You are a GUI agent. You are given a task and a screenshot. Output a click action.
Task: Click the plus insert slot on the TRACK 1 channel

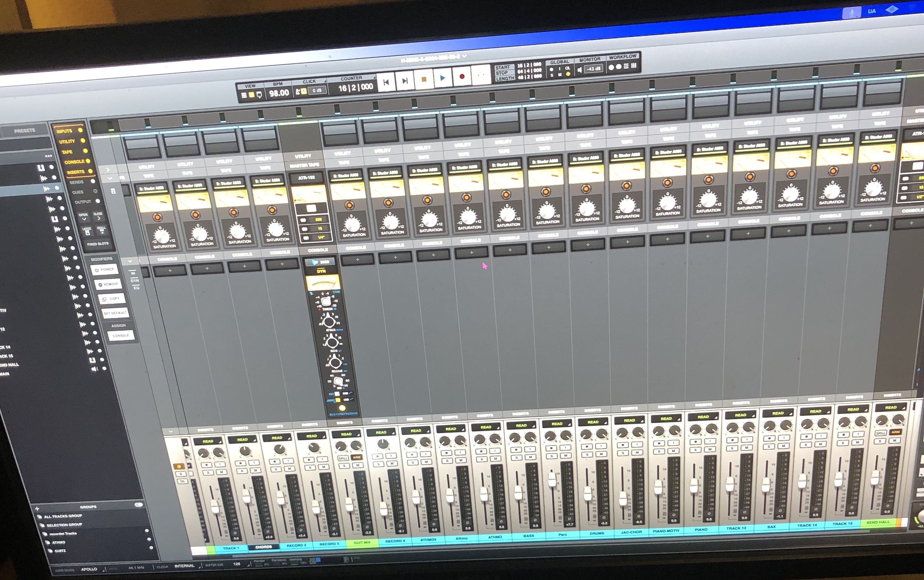click(170, 271)
